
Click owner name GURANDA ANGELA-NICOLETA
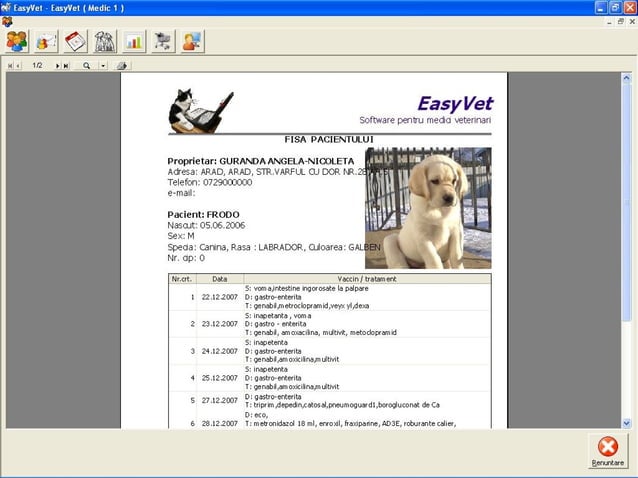tap(286, 161)
